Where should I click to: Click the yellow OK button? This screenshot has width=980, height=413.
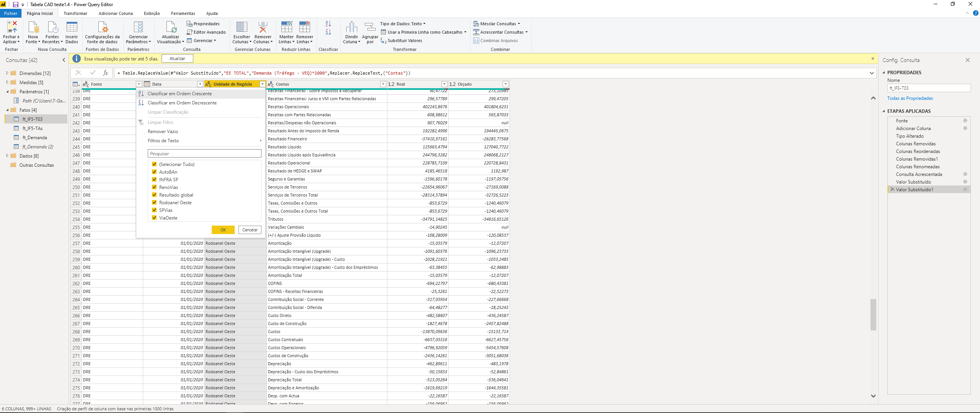pos(223,230)
